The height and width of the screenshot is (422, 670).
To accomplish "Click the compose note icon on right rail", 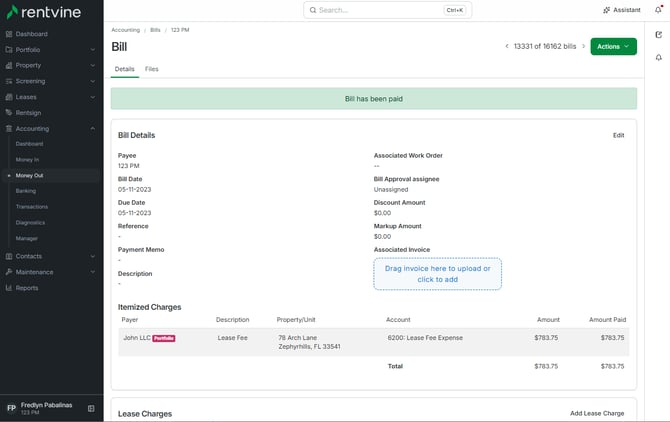I will 658,35.
